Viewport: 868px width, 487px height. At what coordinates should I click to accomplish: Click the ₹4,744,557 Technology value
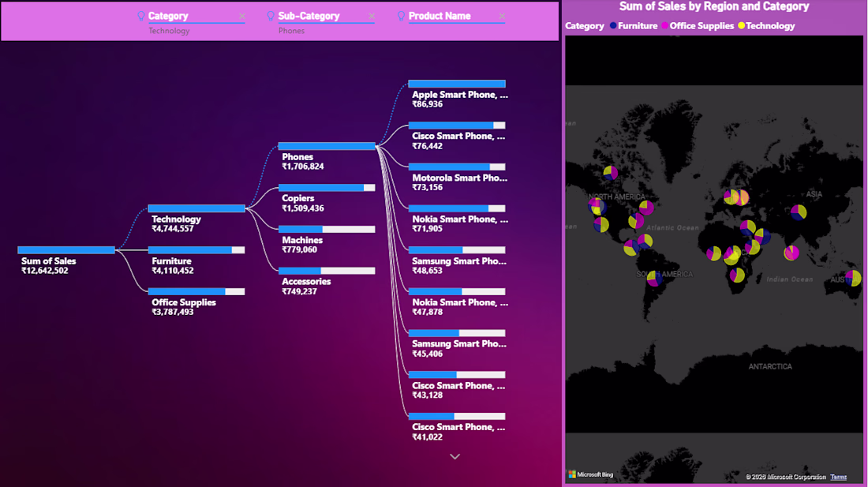tap(173, 229)
